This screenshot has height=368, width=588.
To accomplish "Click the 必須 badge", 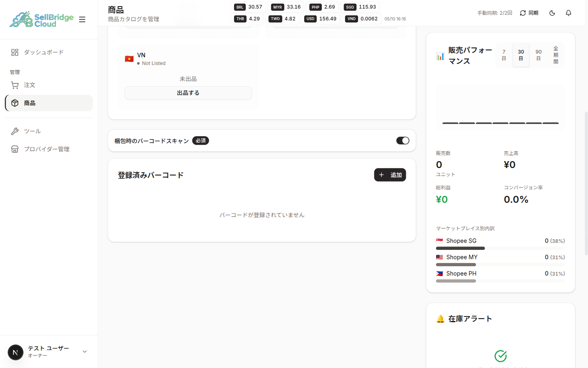I will click(200, 141).
